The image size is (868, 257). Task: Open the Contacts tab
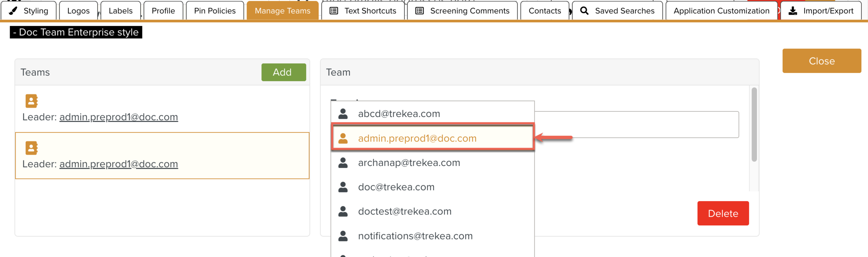pyautogui.click(x=544, y=11)
